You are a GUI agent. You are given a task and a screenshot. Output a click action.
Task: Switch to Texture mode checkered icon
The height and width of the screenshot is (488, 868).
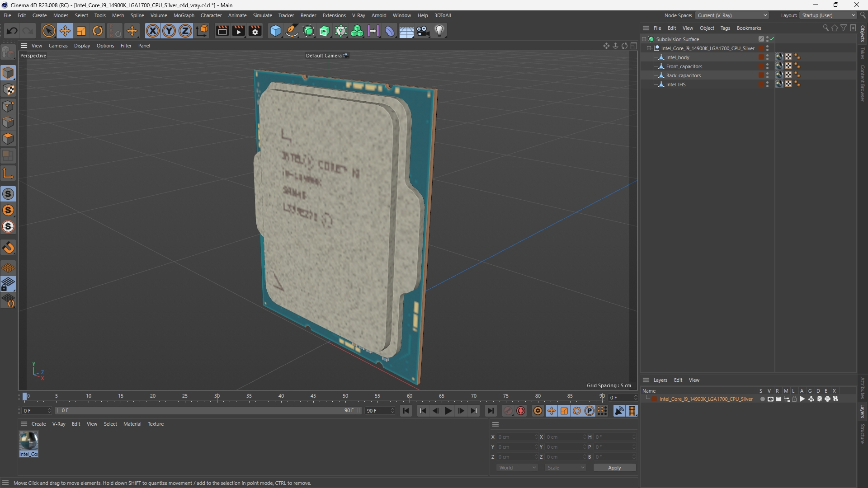click(8, 89)
